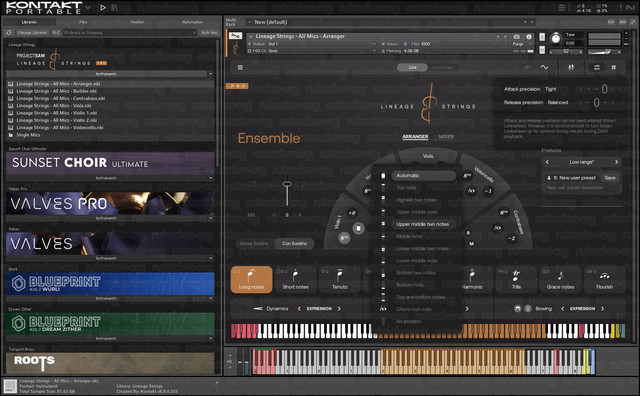Click the Violoncello 8va octave icon

[x=467, y=176]
